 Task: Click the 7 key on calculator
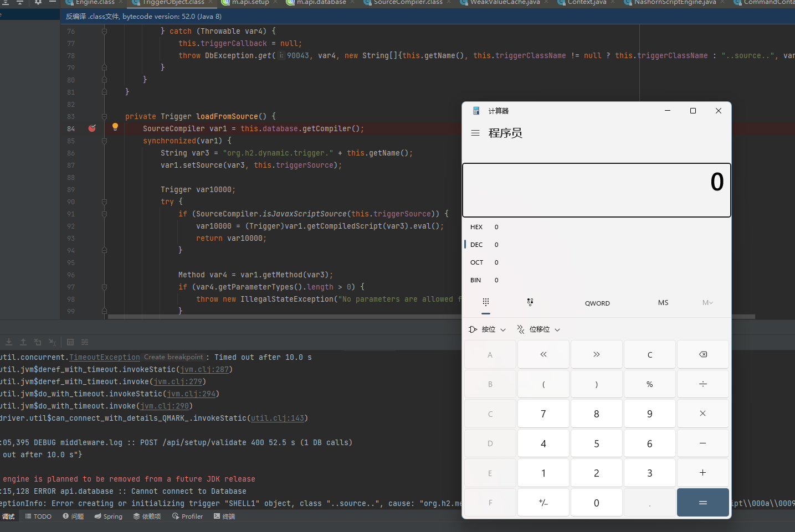[543, 414]
